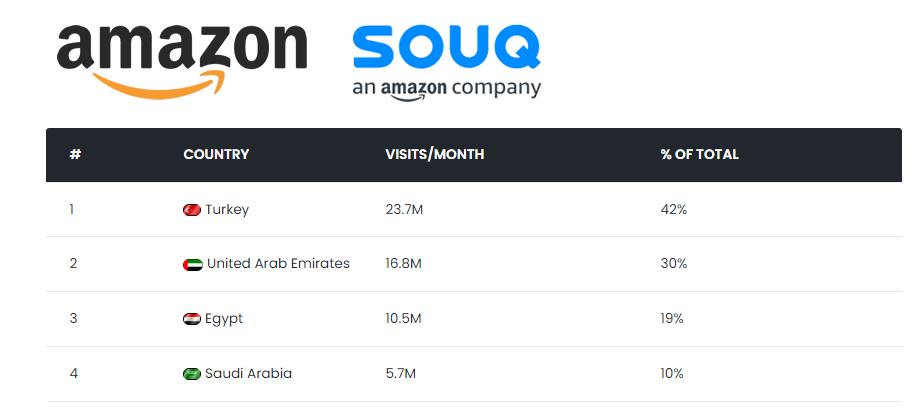
Task: Click the 16.8M visits value
Action: [x=403, y=264]
